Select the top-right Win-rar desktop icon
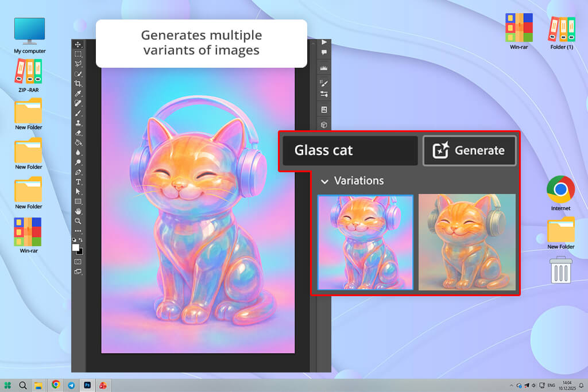The width and height of the screenshot is (588, 392). tap(519, 31)
